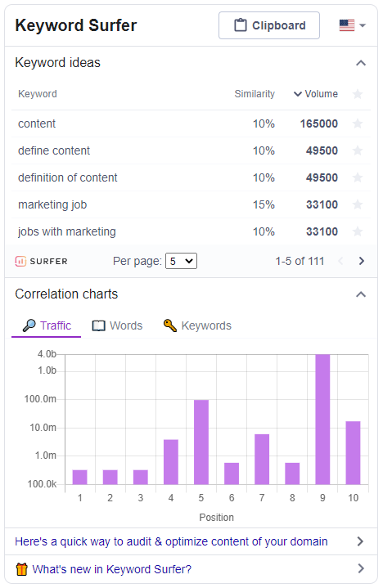Click the '1-5 of 111' pagination text
Image resolution: width=383 pixels, height=588 pixels.
tap(300, 261)
